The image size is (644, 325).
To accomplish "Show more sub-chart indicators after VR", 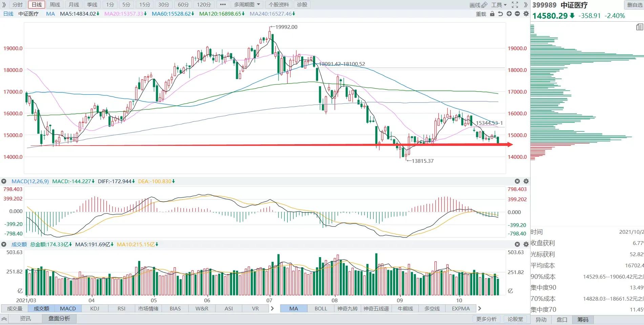I will click(272, 308).
